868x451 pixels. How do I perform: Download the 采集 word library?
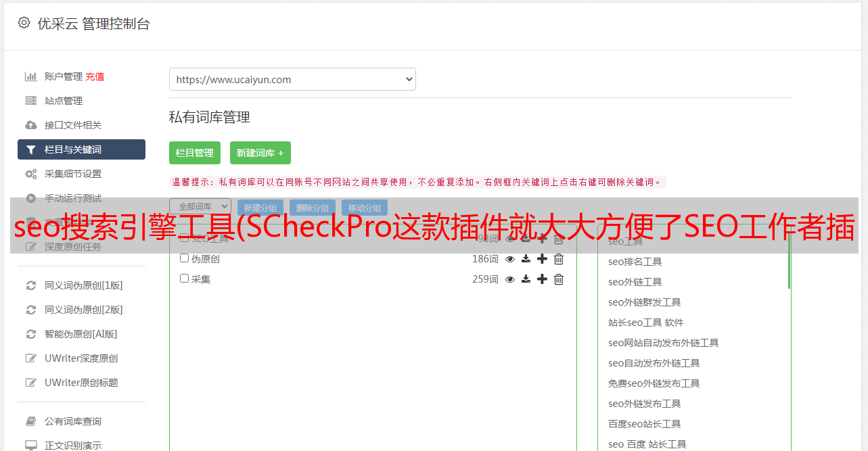click(x=526, y=279)
